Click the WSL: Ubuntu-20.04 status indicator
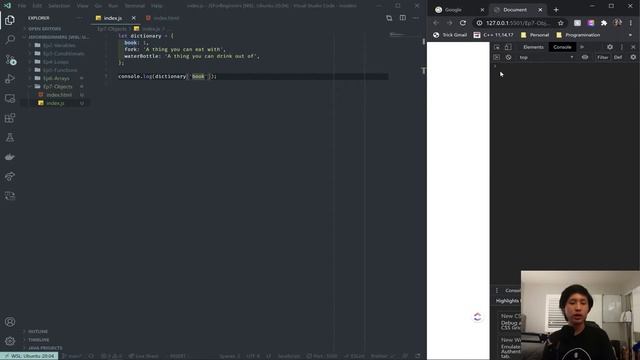The image size is (640, 360). [x=29, y=356]
